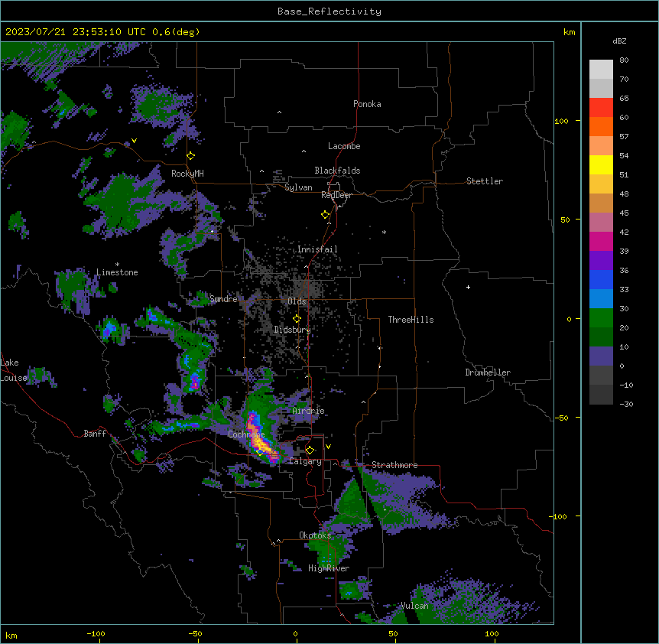The height and width of the screenshot is (644, 659).
Task: Click the yellow diamond marker beside RockyMH
Action: (191, 156)
